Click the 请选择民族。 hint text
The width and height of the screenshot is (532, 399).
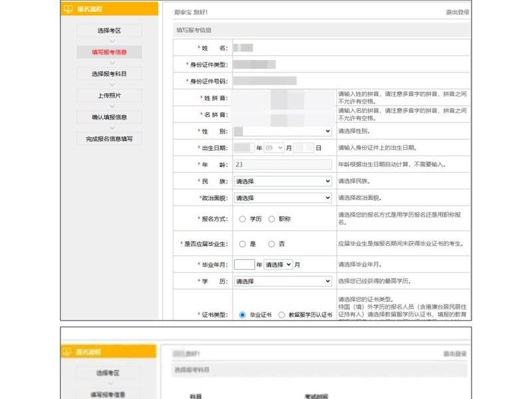point(354,181)
